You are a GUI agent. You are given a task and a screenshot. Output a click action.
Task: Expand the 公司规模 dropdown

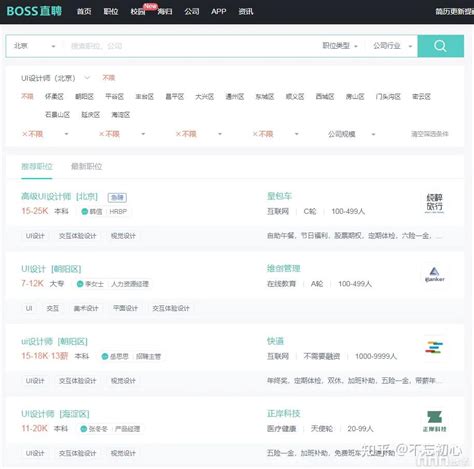click(x=352, y=134)
